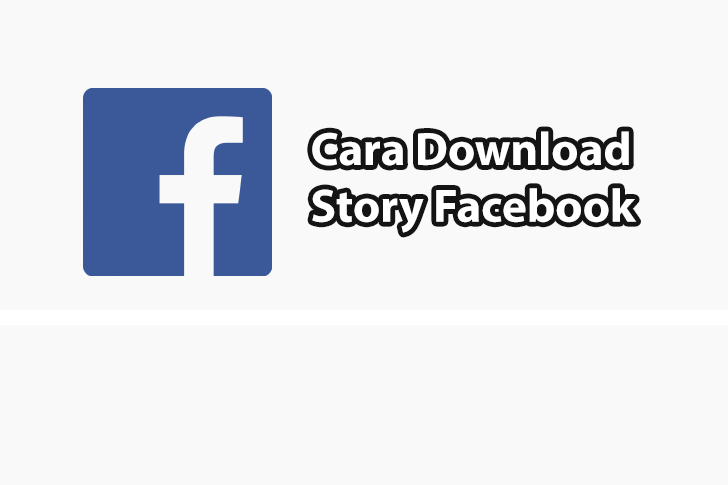Click the capital C of Cara
This screenshot has width=728, height=485.
click(327, 150)
